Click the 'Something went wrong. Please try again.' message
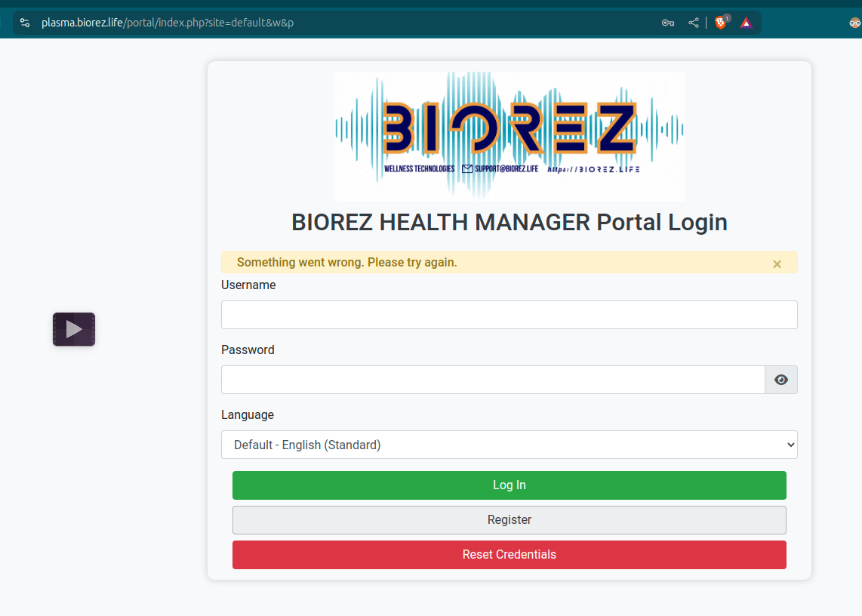This screenshot has width=862, height=616. click(x=347, y=263)
